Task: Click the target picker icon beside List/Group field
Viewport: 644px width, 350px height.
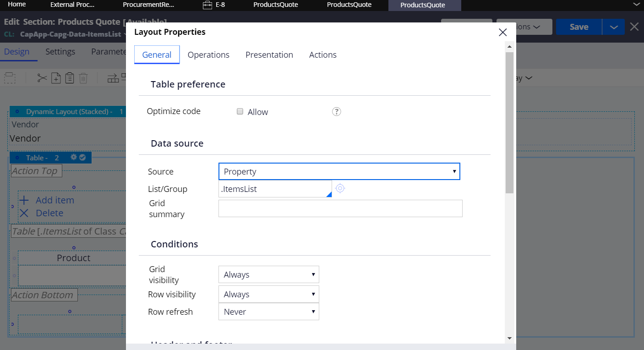Action: pos(340,188)
